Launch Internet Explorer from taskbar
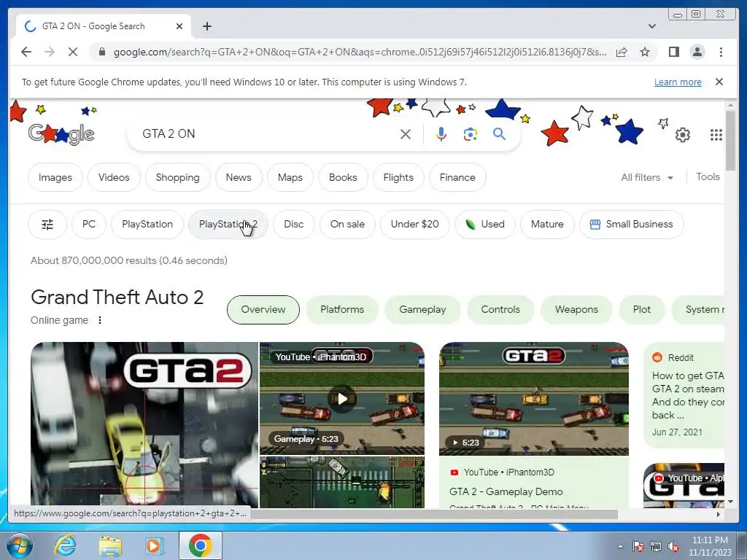Viewport: 747px width, 560px height. [65, 545]
